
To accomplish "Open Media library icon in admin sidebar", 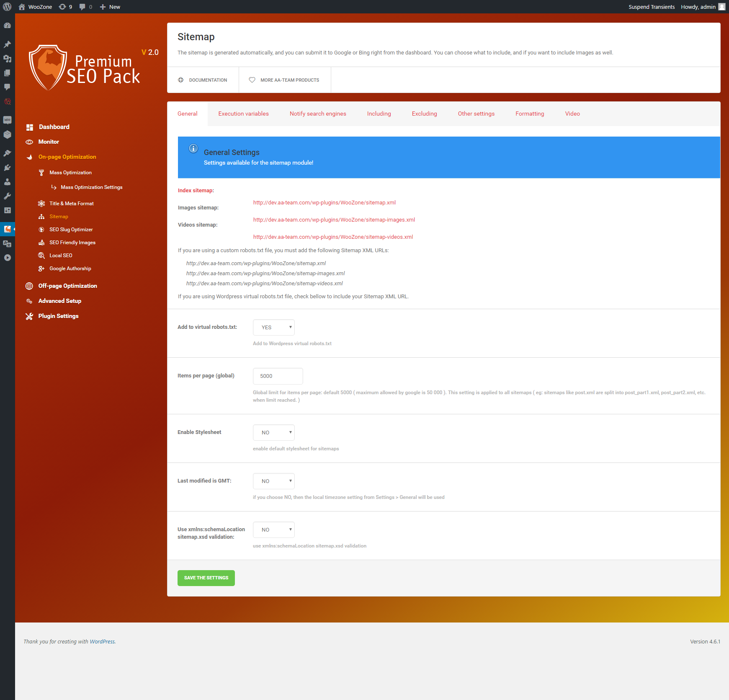I will pyautogui.click(x=7, y=59).
